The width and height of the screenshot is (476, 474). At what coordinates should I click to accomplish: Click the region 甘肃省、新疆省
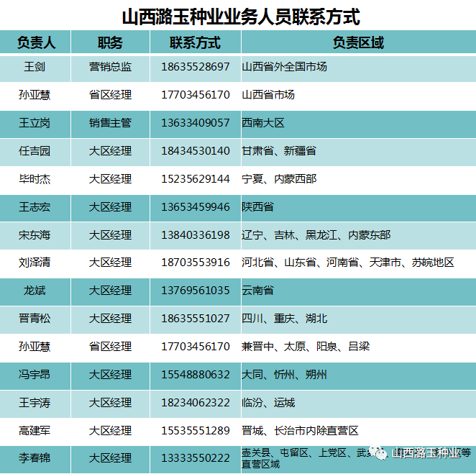click(279, 150)
